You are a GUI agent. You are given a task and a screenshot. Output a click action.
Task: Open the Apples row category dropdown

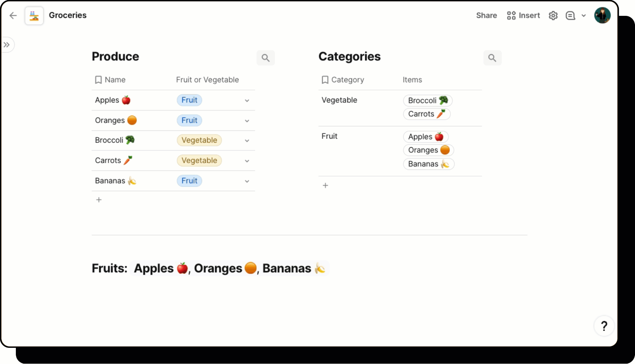[247, 100]
